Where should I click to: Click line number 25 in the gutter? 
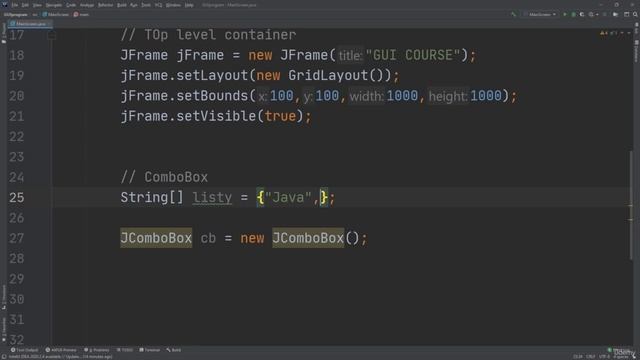tap(16, 198)
